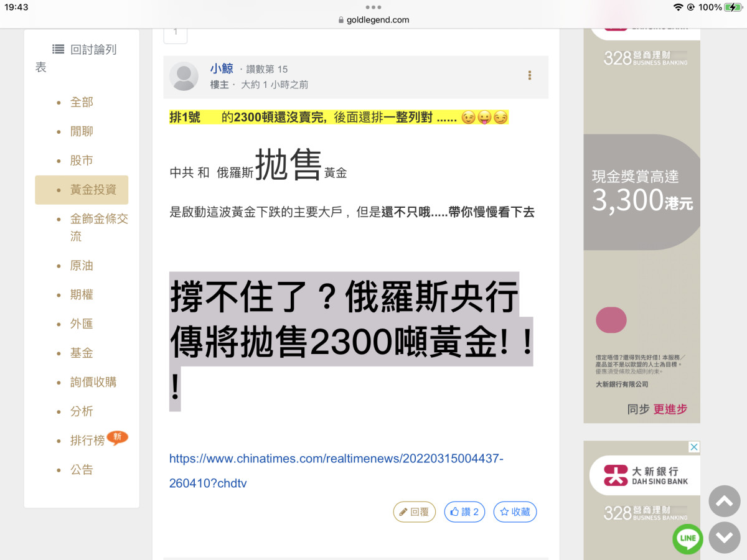Tap the list icon beside 回討論列表

point(59,49)
